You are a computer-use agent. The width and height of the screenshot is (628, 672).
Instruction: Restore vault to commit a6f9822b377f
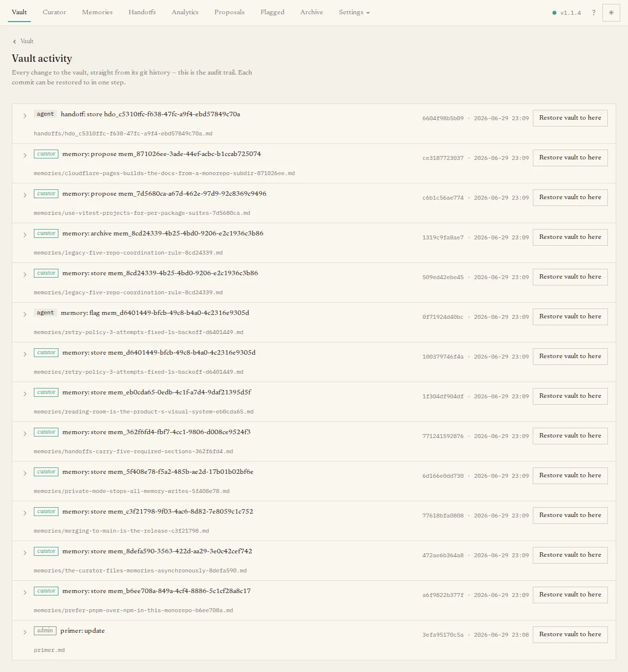(570, 595)
